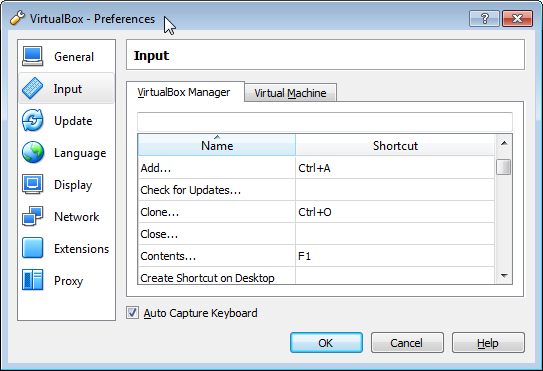
Task: Confirm preferences with OK button
Action: 326,343
